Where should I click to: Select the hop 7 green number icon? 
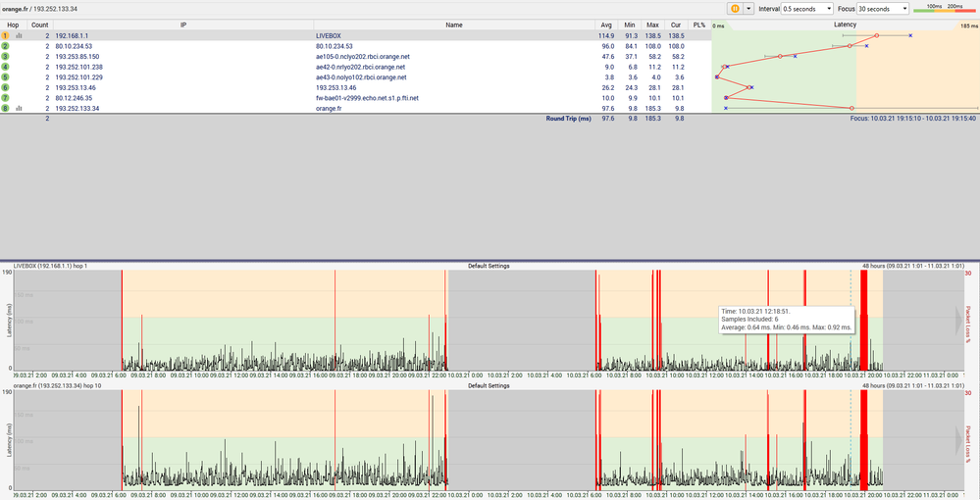pos(5,98)
